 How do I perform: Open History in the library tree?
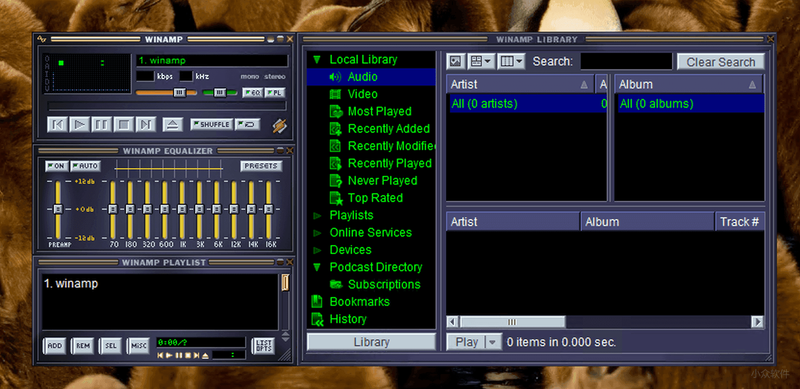coord(348,319)
